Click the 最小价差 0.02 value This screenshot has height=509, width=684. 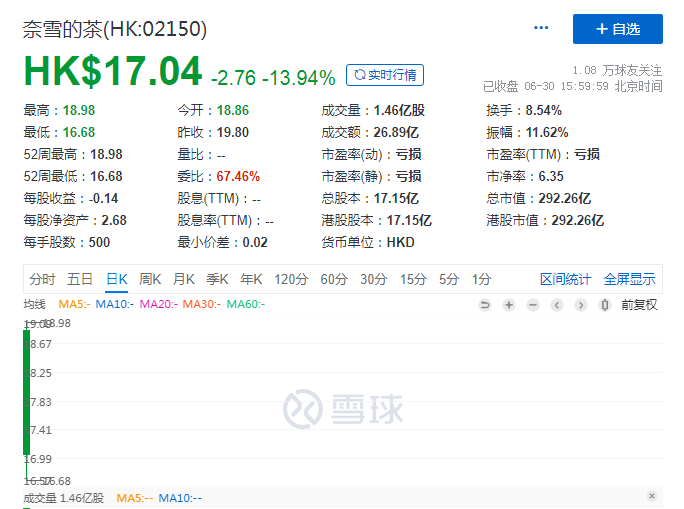click(255, 242)
